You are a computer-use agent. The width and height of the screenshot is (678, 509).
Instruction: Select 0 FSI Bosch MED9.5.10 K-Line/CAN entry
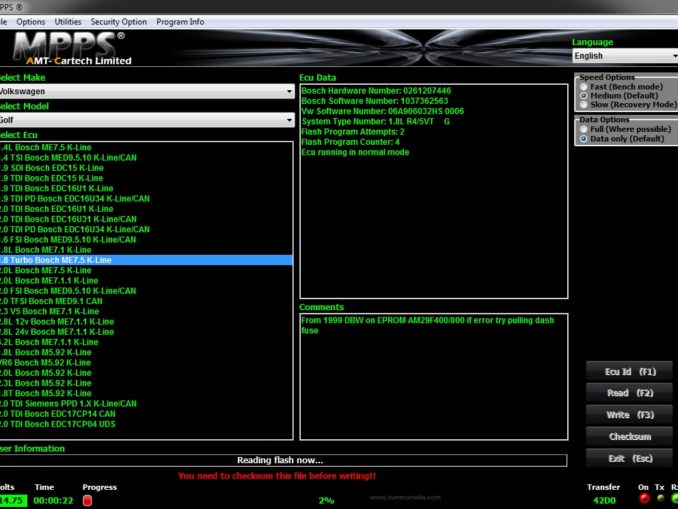coord(146,291)
